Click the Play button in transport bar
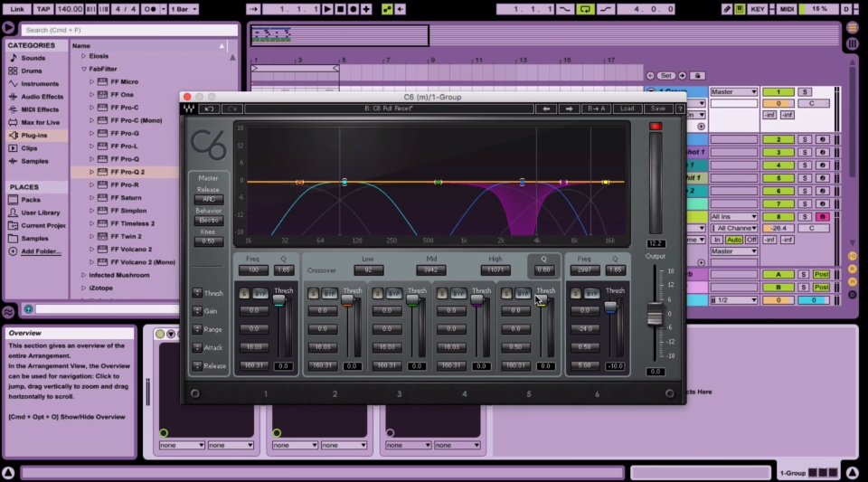The image size is (868, 482). coord(327,9)
